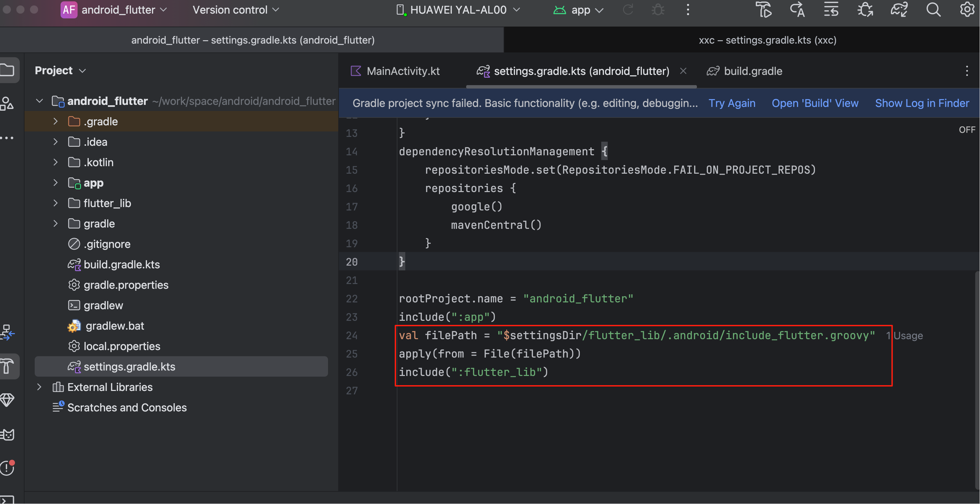Viewport: 980px width, 504px height.
Task: Click the Debug app bug icon
Action: click(658, 10)
